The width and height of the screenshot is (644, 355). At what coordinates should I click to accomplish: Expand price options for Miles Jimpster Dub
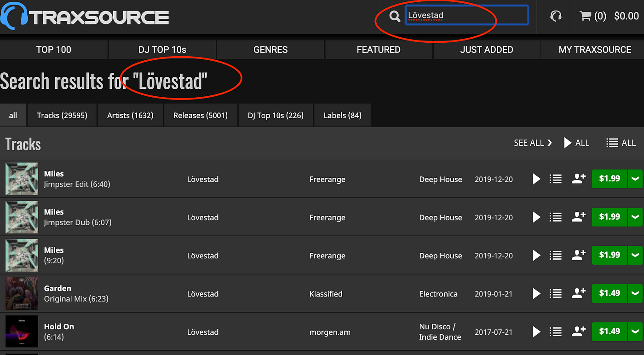pyautogui.click(x=636, y=217)
